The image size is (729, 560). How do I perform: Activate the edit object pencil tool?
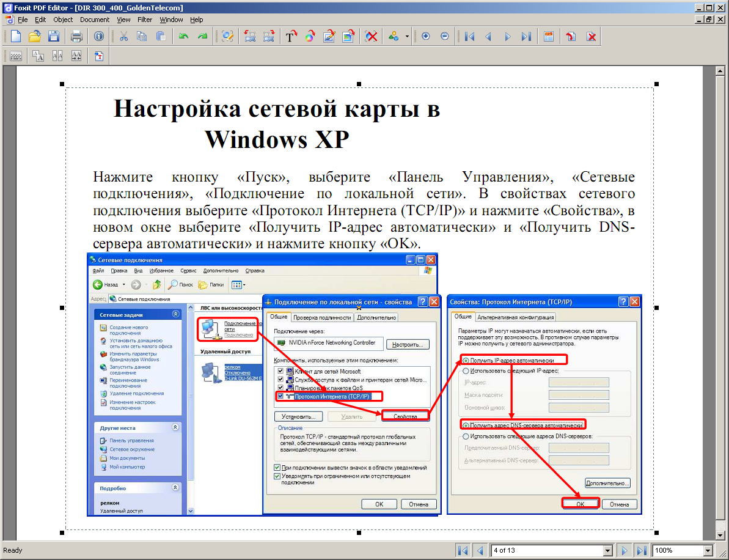pos(227,36)
